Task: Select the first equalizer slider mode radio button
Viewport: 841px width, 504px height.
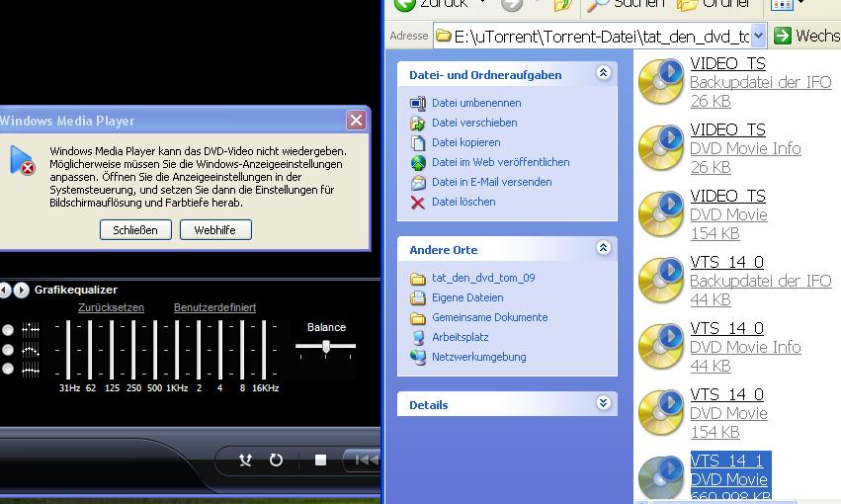Action: (8, 330)
